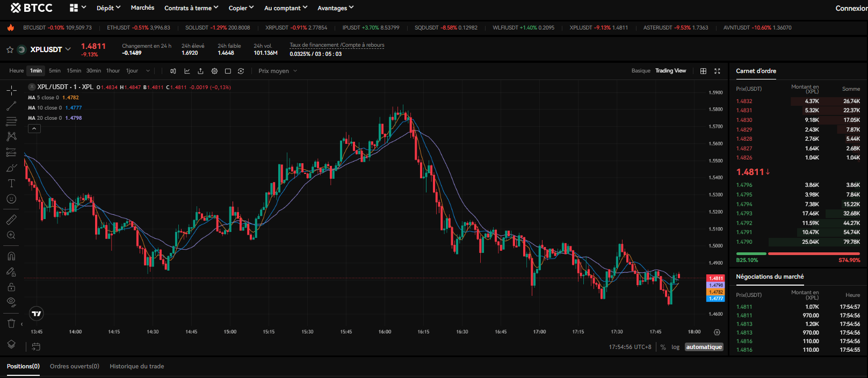Image resolution: width=868 pixels, height=378 pixels.
Task: Select the text annotation tool
Action: tap(11, 184)
